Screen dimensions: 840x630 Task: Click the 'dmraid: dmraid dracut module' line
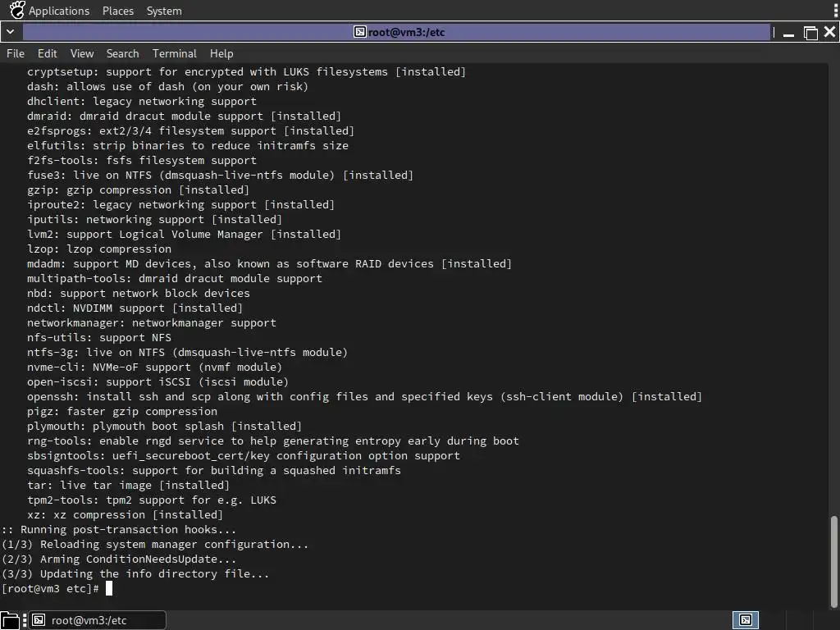click(x=184, y=116)
